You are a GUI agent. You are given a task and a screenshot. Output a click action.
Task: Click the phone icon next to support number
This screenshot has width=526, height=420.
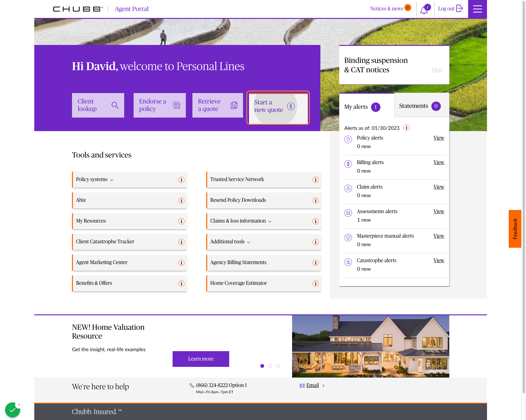(x=191, y=385)
